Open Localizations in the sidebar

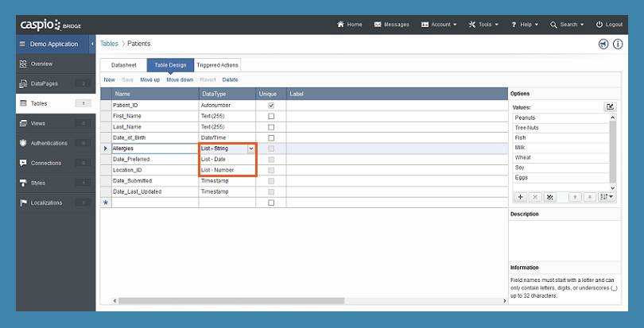[x=56, y=203]
